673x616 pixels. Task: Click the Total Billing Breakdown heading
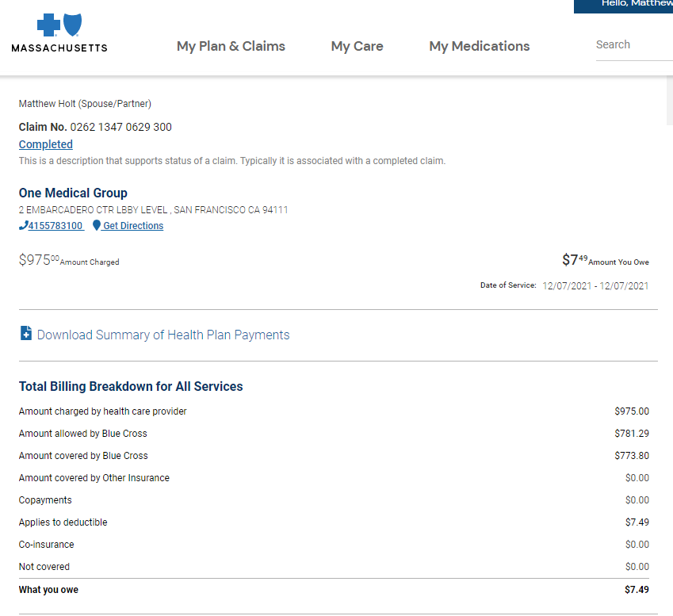131,387
